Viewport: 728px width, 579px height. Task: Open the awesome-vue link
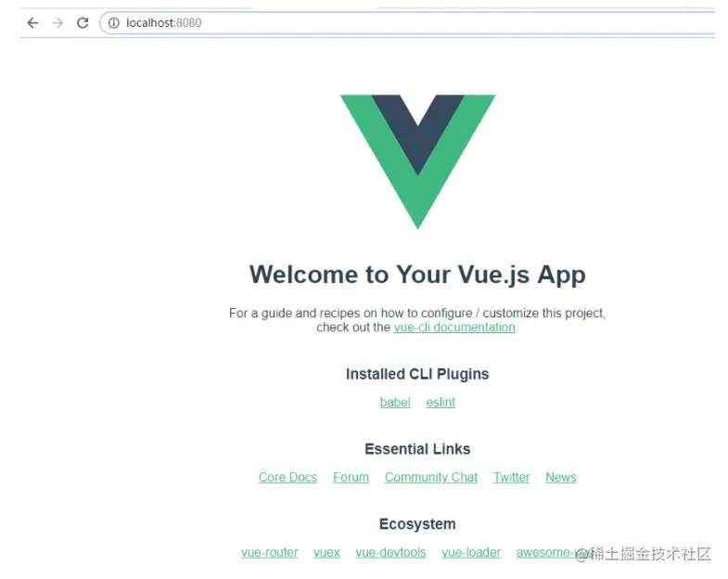(553, 552)
